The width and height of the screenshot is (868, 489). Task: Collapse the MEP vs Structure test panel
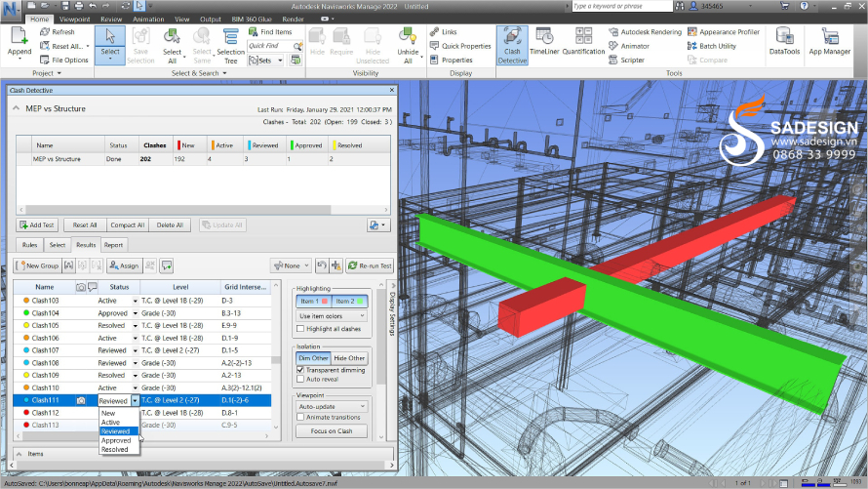pos(16,108)
